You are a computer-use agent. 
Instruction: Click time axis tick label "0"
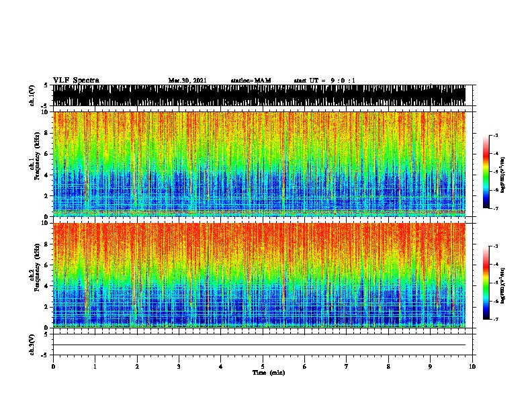click(x=53, y=367)
